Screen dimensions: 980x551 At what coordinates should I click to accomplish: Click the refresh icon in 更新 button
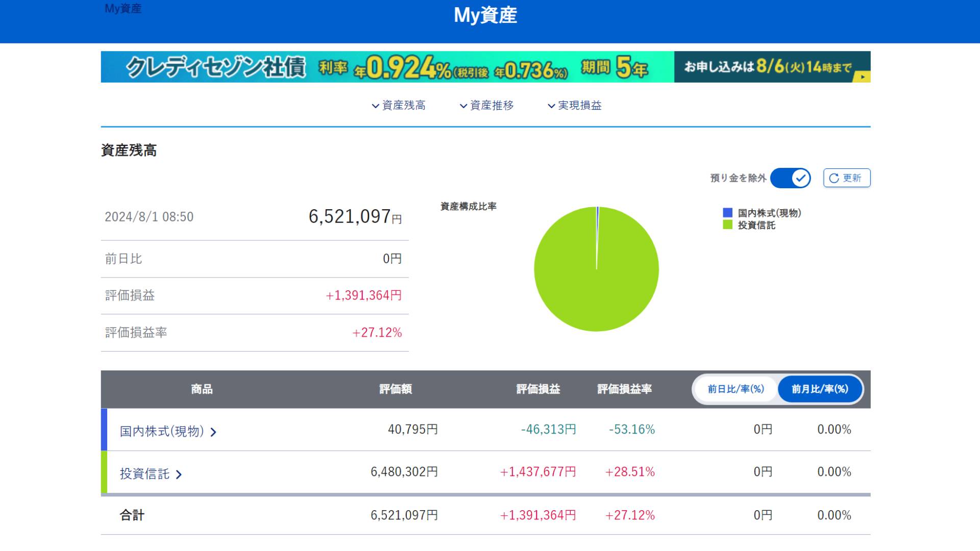click(x=834, y=178)
